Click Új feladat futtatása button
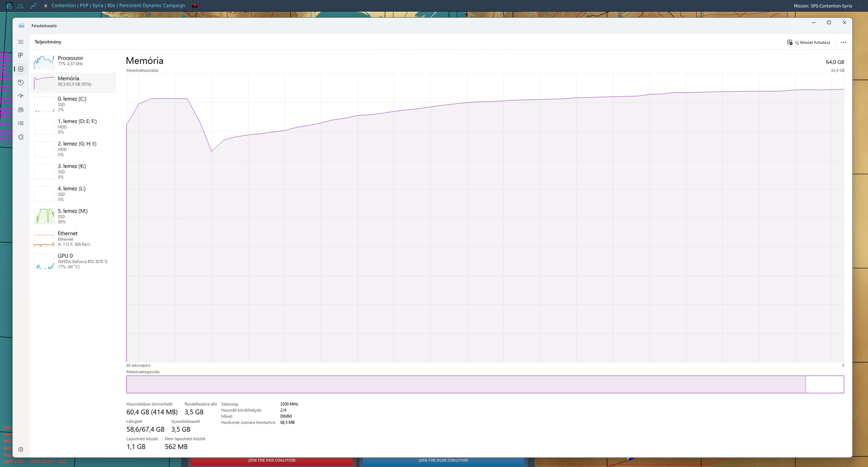This screenshot has height=467, width=868. coord(809,42)
